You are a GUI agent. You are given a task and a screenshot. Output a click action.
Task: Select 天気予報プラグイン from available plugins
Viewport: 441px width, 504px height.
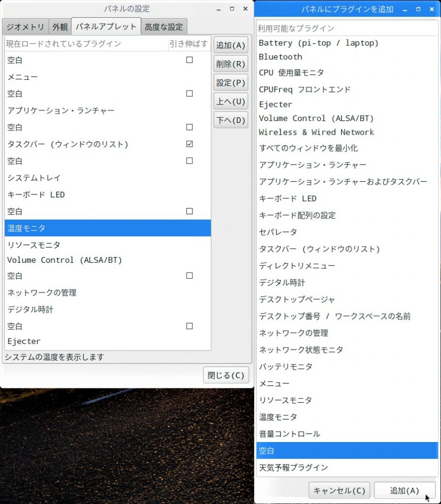tap(293, 467)
